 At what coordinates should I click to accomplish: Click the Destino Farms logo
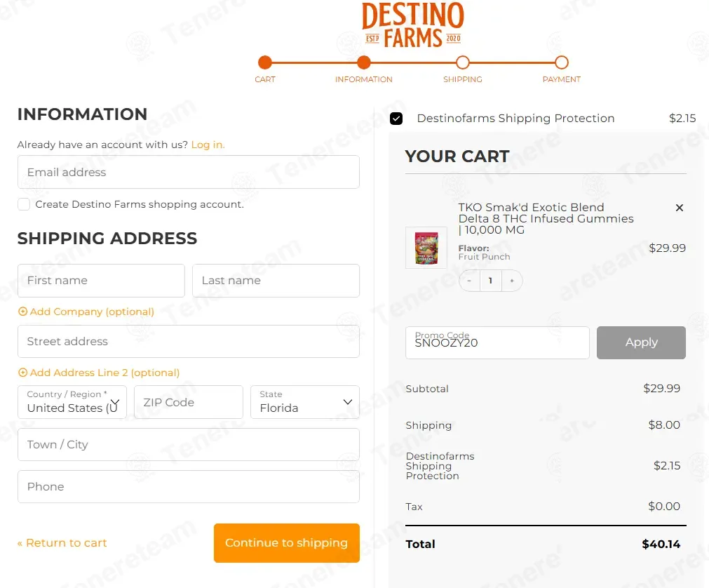click(413, 25)
